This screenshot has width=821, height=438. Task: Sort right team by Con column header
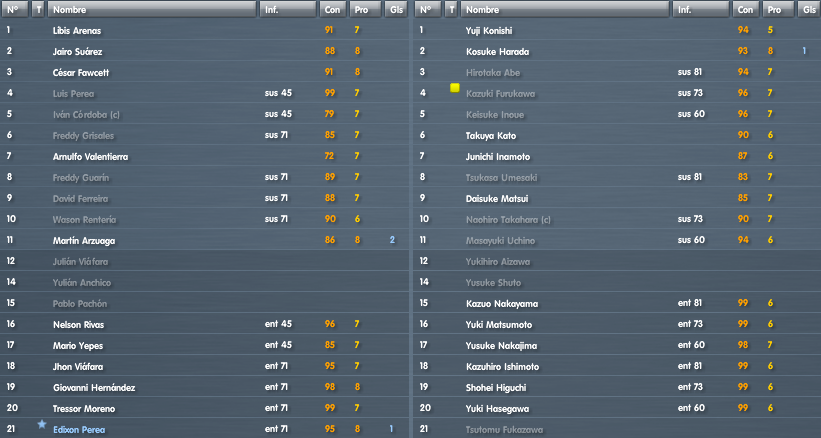[745, 9]
